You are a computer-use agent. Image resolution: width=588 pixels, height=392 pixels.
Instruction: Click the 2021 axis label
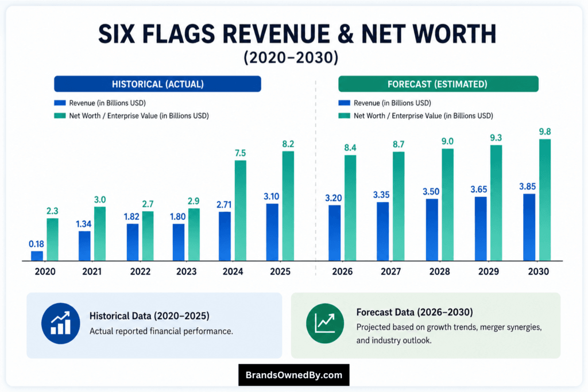pos(92,271)
